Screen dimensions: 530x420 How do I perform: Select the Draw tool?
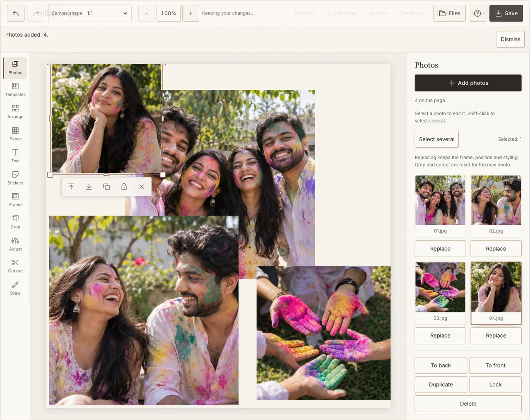pos(15,288)
